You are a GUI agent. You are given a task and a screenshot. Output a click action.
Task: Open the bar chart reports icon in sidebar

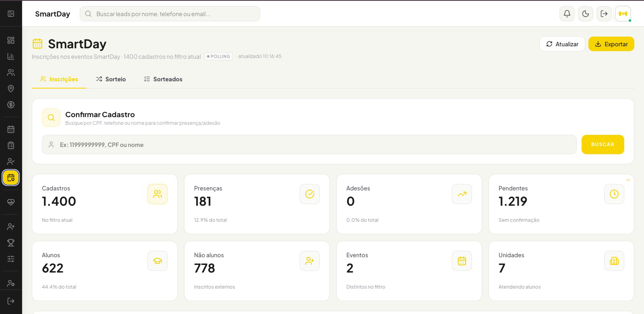pos(11,56)
